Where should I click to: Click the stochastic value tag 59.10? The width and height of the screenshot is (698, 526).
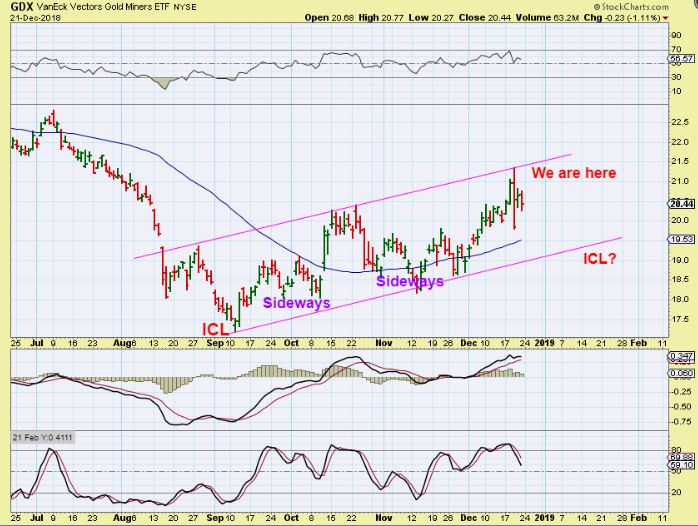[x=681, y=465]
